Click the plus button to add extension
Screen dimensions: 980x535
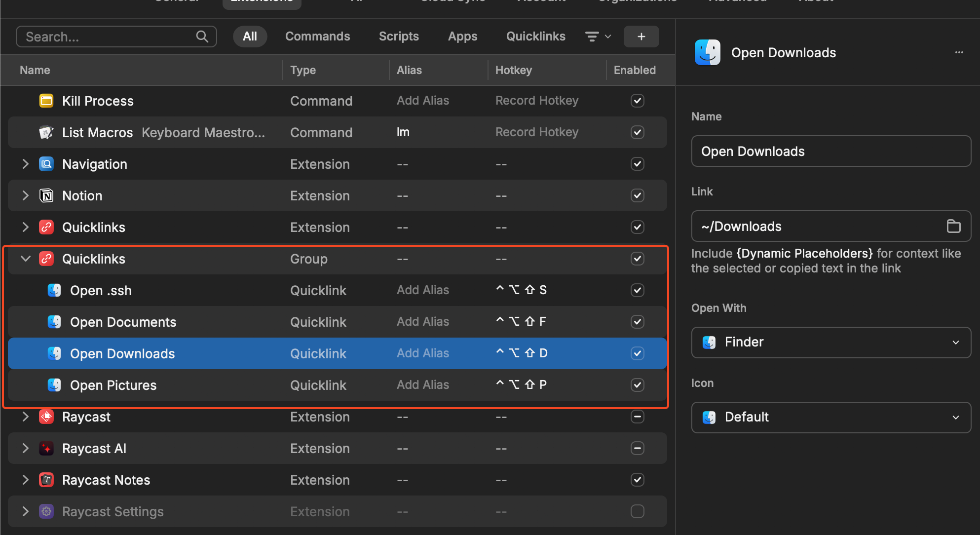[641, 37]
